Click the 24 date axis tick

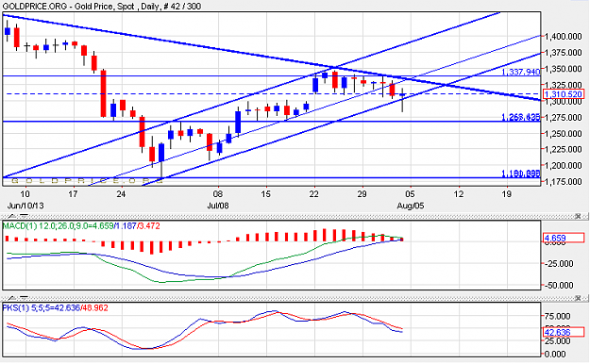tap(121, 194)
